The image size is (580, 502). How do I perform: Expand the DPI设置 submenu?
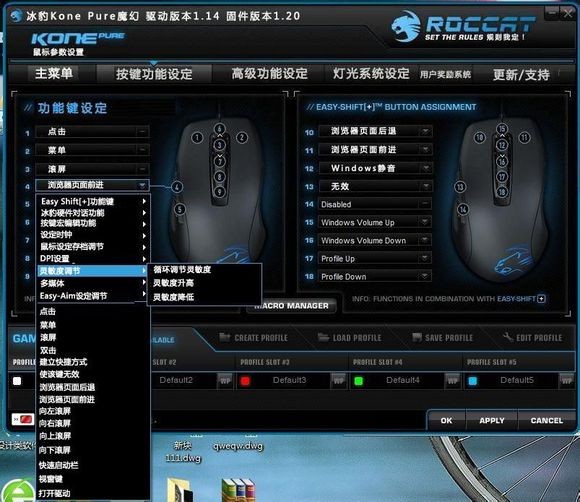coord(93,258)
